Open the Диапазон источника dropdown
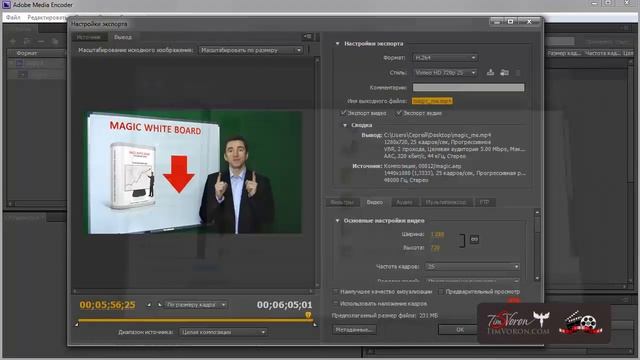 [223, 332]
